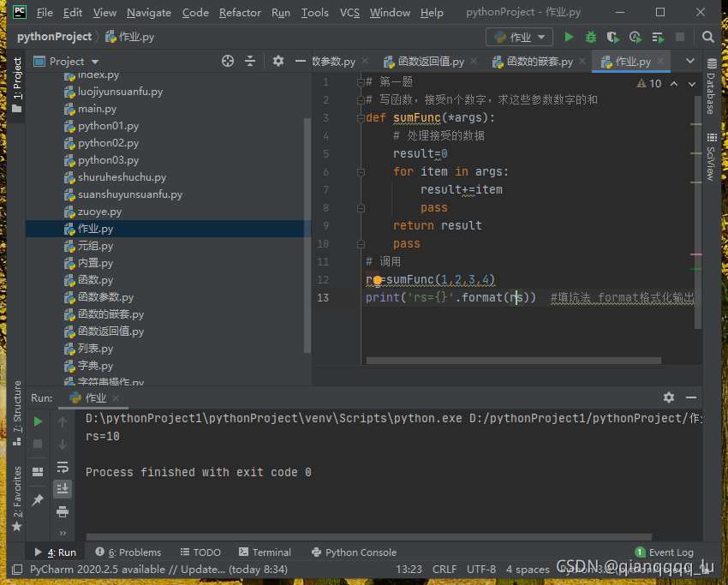Screen dimensions: 728x585
Task: Toggle pin tab in Run panel
Action: pos(38,499)
